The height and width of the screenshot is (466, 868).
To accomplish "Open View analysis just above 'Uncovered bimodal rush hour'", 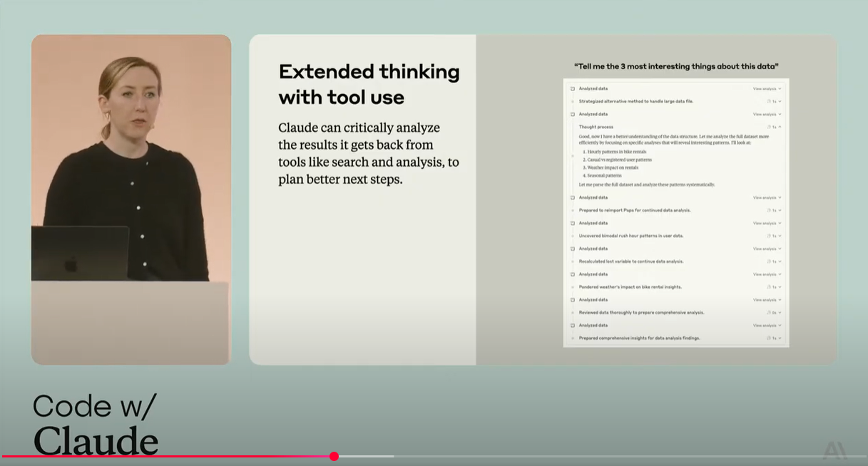I will (767, 223).
